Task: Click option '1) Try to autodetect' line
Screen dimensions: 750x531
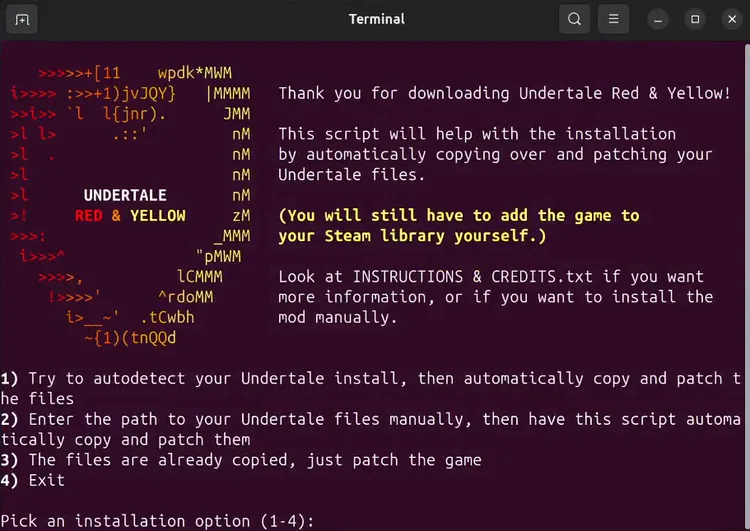Action: [x=371, y=388]
